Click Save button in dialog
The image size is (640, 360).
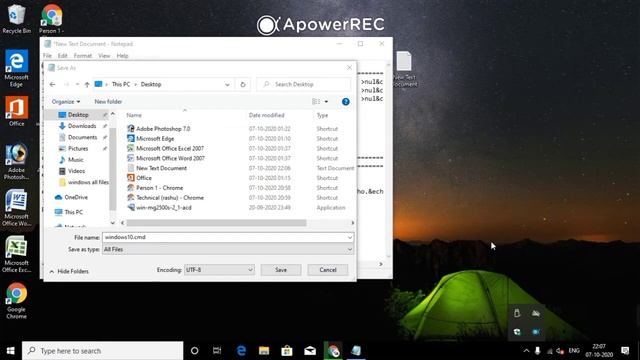click(281, 270)
